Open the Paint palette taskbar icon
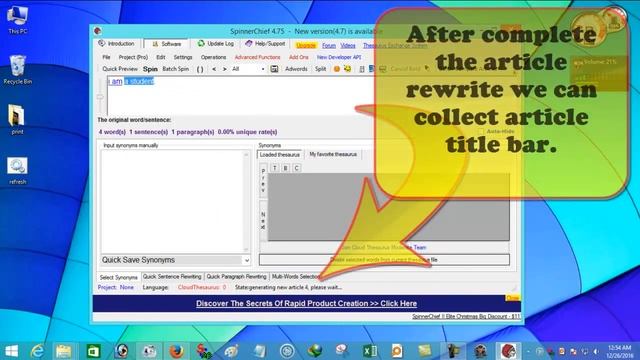The width and height of the screenshot is (640, 360). (x=231, y=351)
